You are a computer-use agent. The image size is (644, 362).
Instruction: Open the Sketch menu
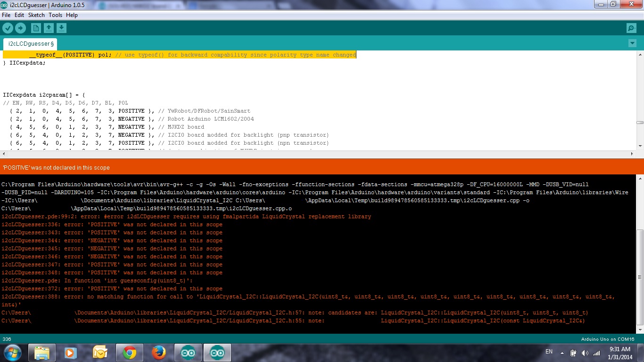pos(36,15)
